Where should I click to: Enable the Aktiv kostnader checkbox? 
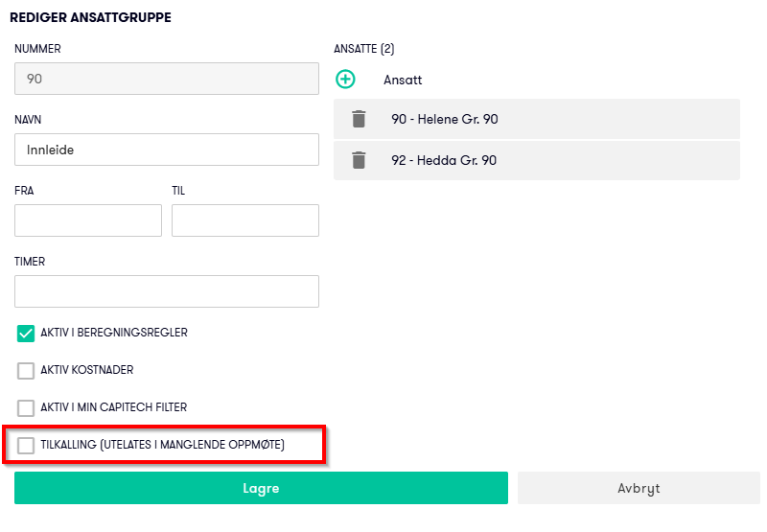[x=26, y=370]
